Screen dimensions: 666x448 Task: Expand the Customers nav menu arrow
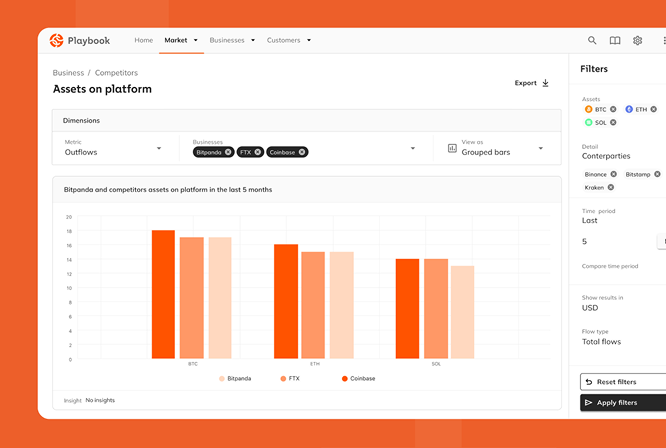pos(309,40)
